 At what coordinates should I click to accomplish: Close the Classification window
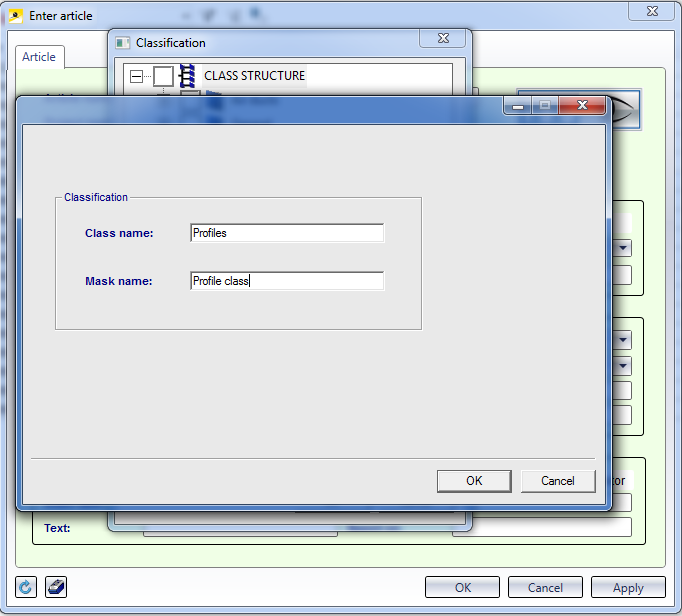[x=443, y=38]
